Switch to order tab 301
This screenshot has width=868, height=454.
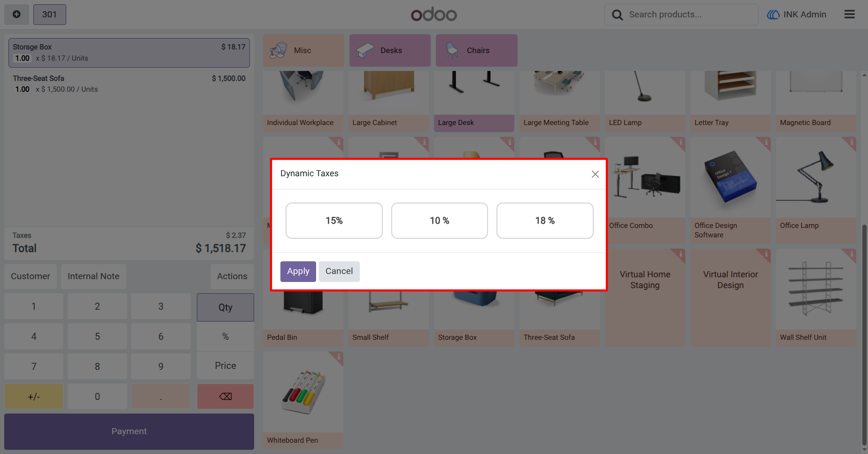(49, 15)
